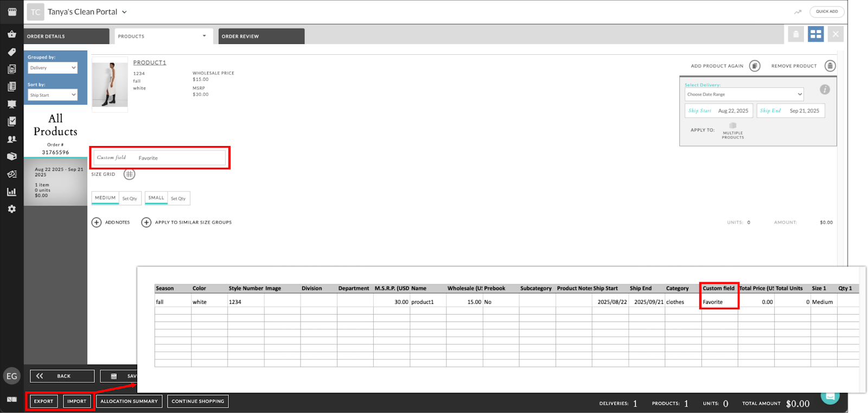Click the add product again icon

[755, 66]
